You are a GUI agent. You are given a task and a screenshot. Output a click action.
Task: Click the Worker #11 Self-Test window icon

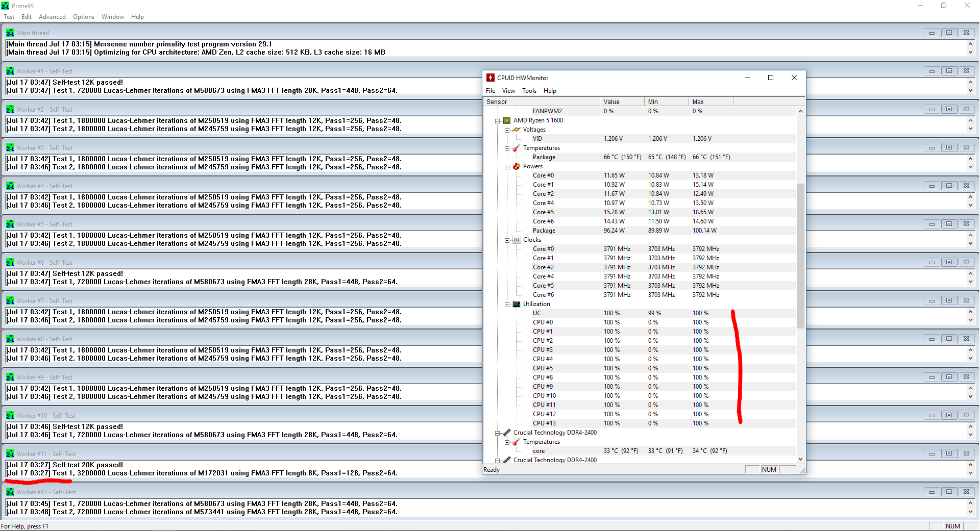(10, 453)
